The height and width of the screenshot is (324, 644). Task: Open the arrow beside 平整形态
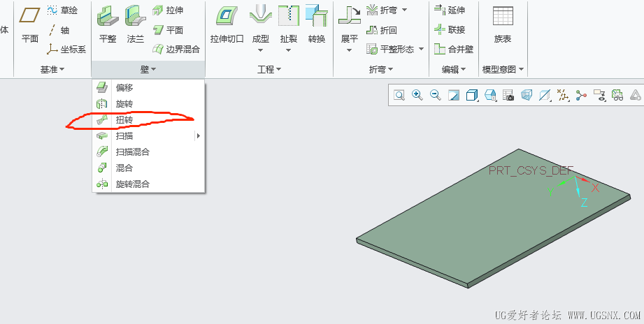coord(421,50)
